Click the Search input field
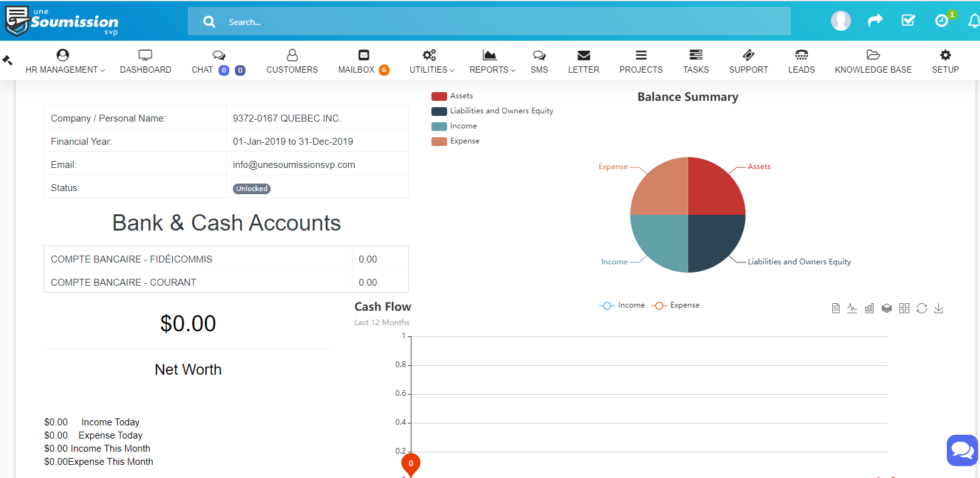 pyautogui.click(x=489, y=21)
